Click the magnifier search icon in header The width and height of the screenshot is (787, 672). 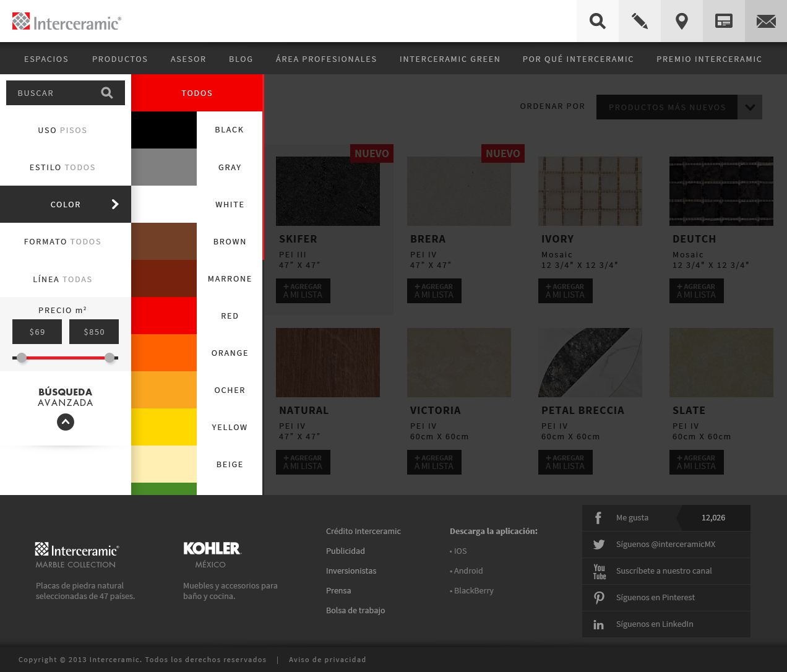[597, 21]
